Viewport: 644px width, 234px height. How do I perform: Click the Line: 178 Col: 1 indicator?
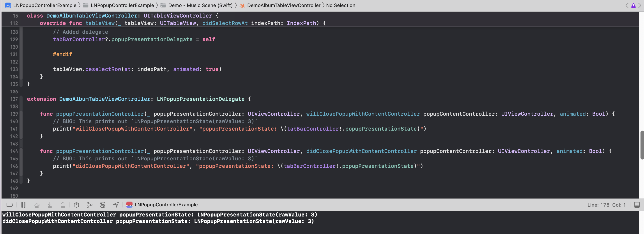point(606,205)
